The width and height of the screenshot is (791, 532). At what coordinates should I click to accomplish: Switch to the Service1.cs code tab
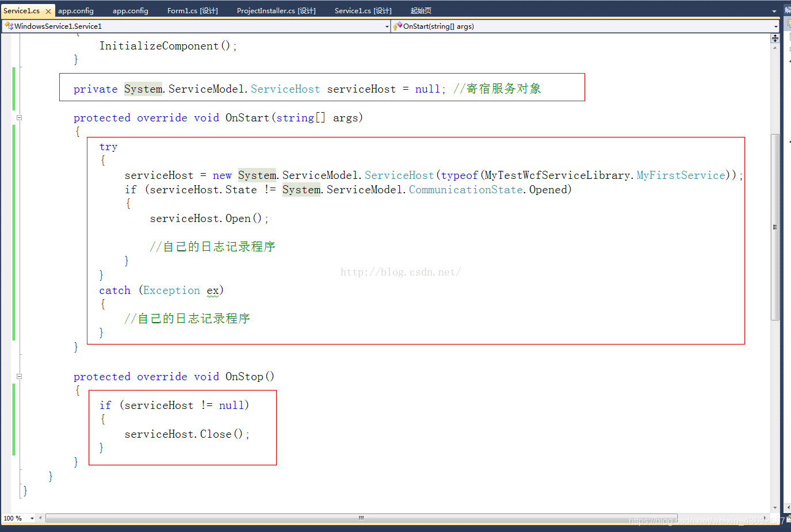click(21, 11)
